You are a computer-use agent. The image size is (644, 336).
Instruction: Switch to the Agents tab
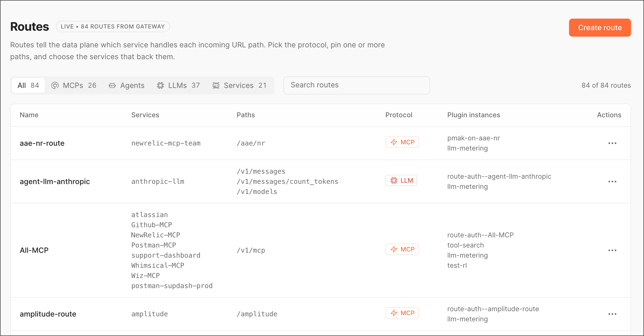127,85
